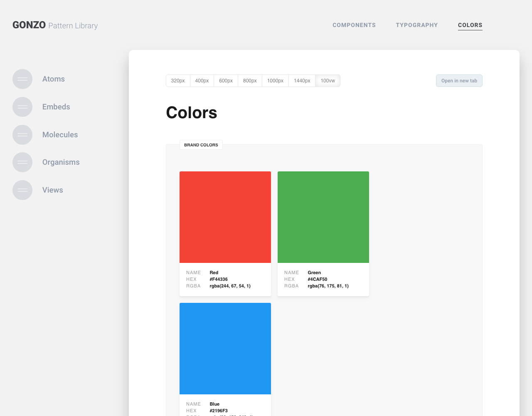This screenshot has height=416, width=532.
Task: Click the Blue color swatch
Action: coord(225,349)
